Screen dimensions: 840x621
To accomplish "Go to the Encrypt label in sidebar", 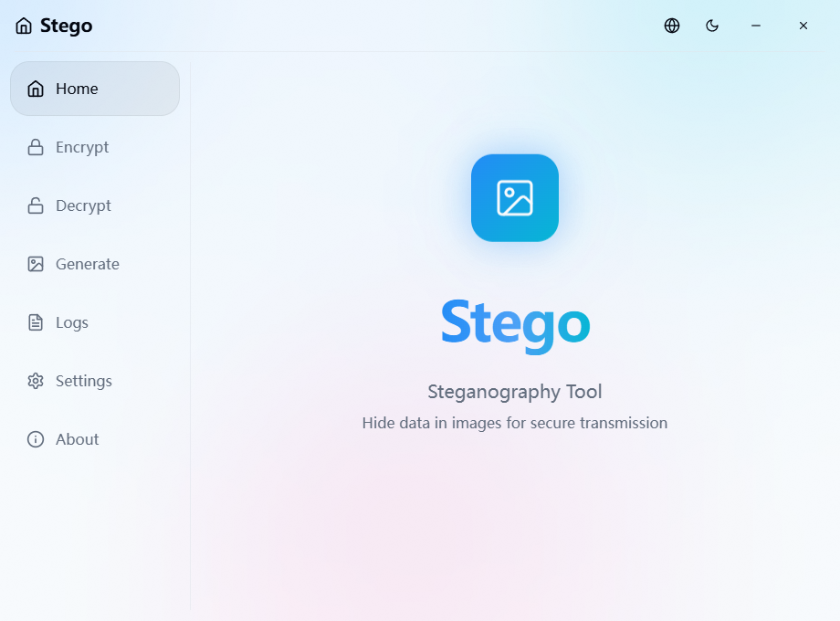I will pyautogui.click(x=82, y=147).
